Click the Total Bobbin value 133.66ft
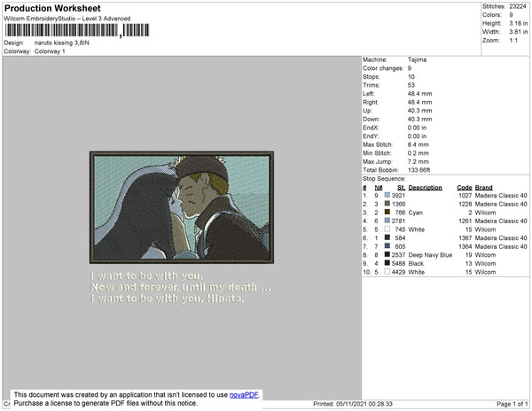This screenshot has height=411, width=532. tap(419, 170)
